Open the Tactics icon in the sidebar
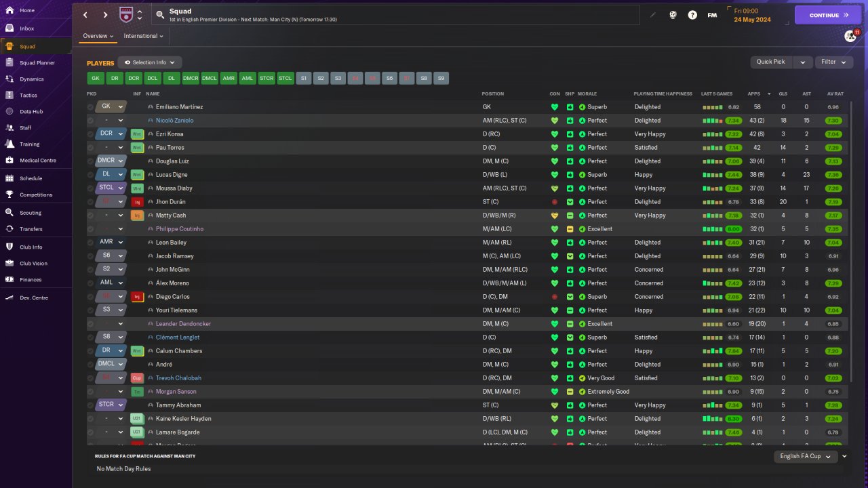Screen dimensions: 868x488 pyautogui.click(x=9, y=96)
